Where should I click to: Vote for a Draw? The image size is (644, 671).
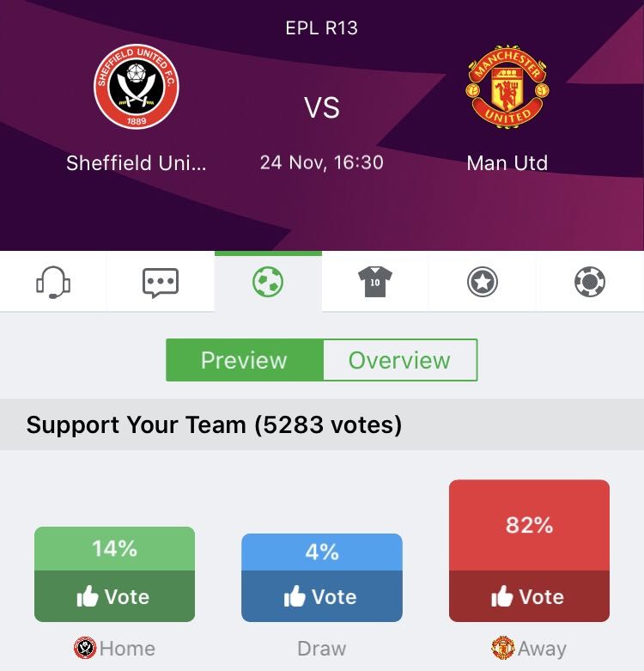pos(321,597)
